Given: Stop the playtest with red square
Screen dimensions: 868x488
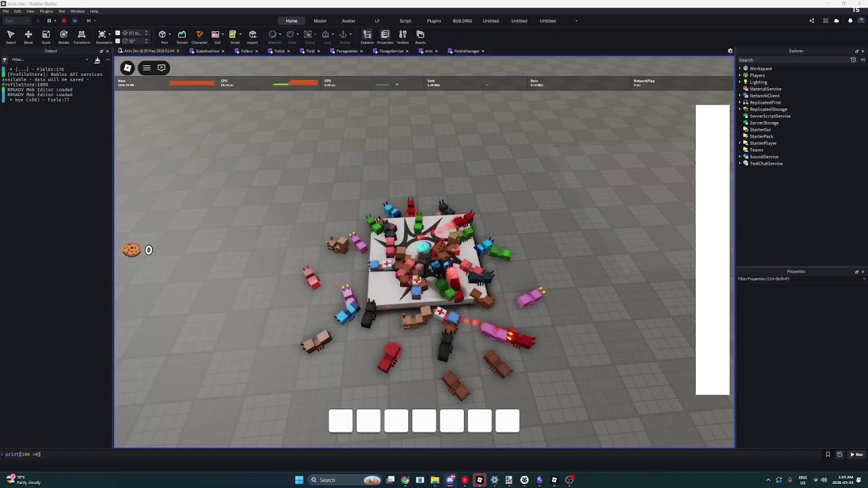Looking at the screenshot, I should click(x=64, y=20).
